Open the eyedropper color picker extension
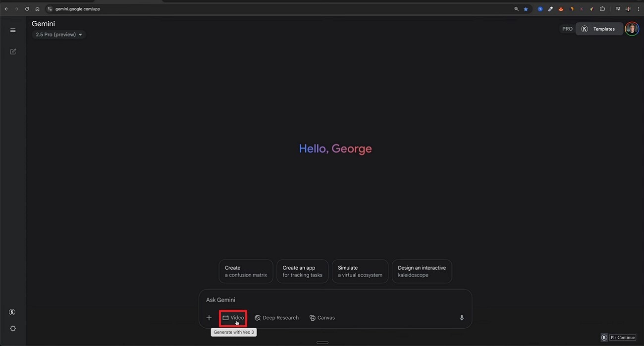This screenshot has height=346, width=644. pos(550,9)
